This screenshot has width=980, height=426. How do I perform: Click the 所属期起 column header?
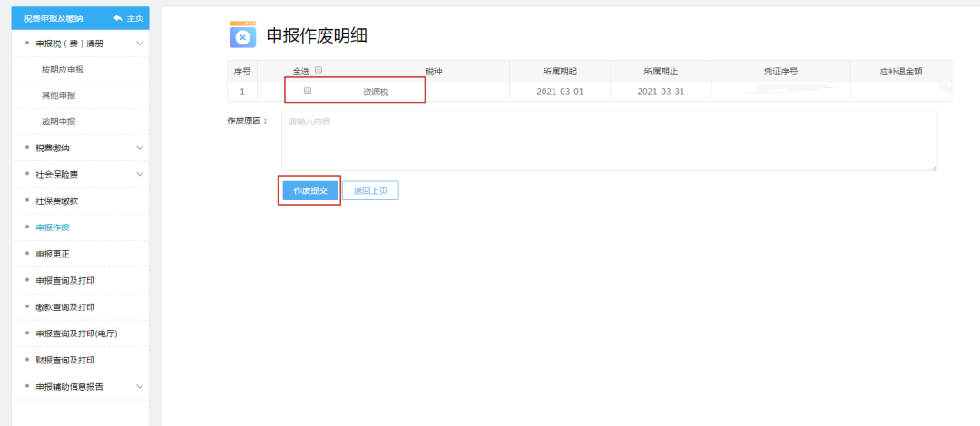(x=560, y=72)
